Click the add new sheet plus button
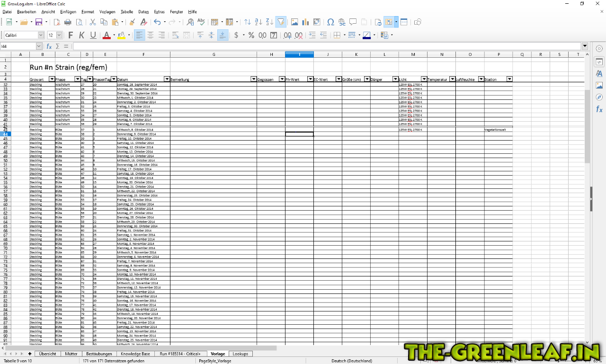The height and width of the screenshot is (364, 606). pyautogui.click(x=30, y=354)
